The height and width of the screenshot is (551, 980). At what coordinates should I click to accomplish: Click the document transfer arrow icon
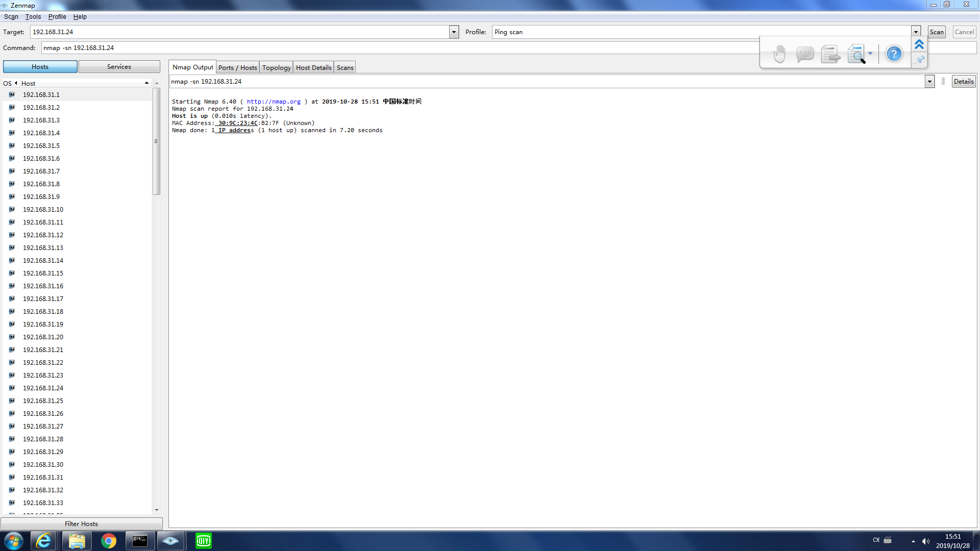coord(830,54)
